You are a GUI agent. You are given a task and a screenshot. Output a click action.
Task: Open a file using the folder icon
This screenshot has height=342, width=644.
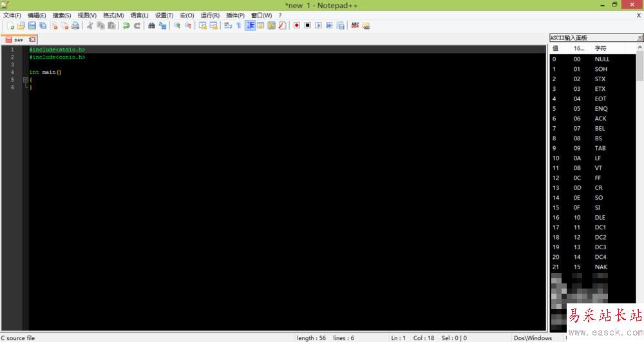[21, 26]
